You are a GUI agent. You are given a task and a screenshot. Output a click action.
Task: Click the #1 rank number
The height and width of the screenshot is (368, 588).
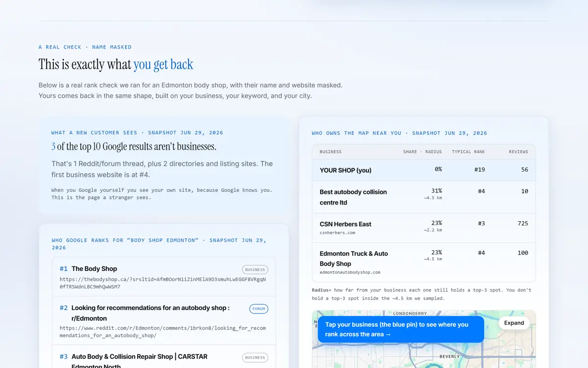point(64,269)
